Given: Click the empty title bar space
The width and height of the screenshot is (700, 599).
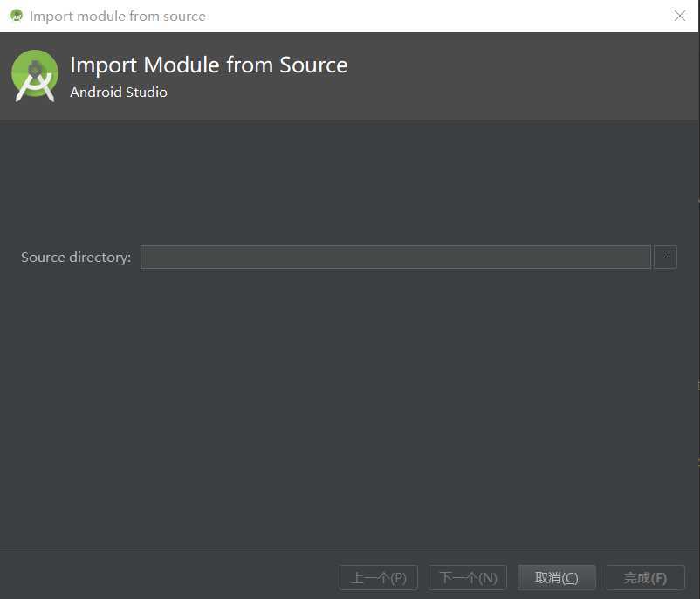Looking at the screenshot, I should (436, 16).
